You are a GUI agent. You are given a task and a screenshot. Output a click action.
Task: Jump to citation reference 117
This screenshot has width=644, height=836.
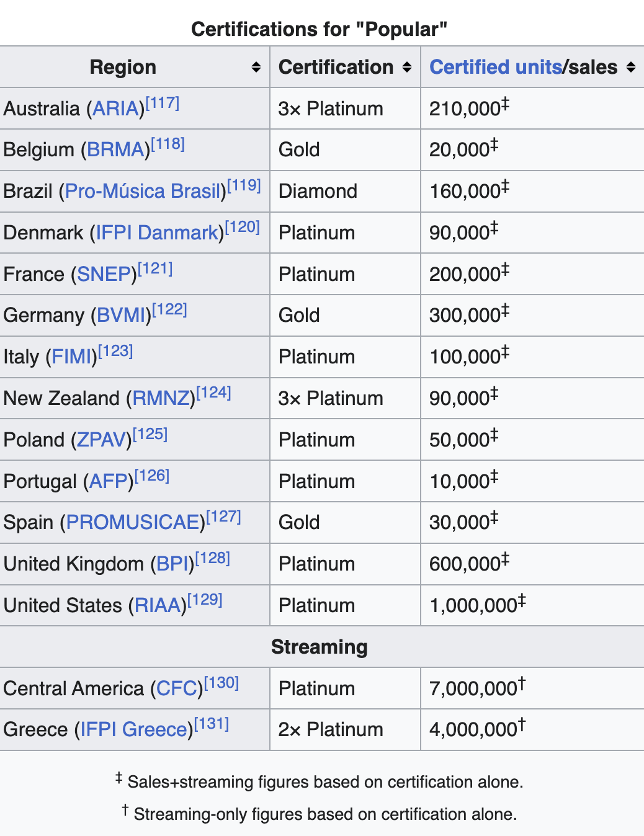coord(163,103)
